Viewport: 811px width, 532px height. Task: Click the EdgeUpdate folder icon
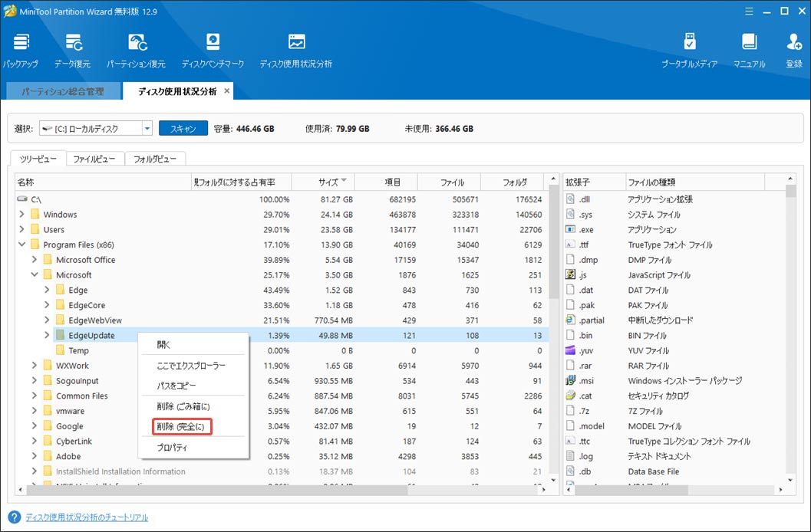coord(60,335)
